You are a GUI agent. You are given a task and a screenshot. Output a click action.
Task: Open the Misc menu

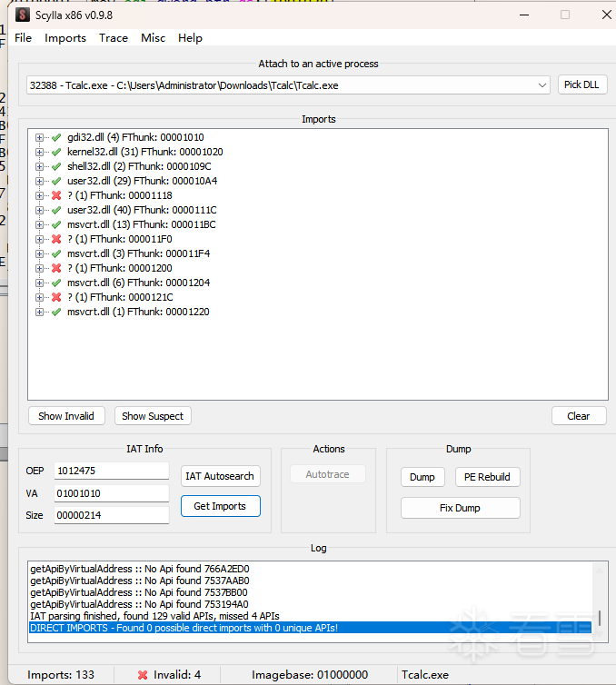[153, 38]
